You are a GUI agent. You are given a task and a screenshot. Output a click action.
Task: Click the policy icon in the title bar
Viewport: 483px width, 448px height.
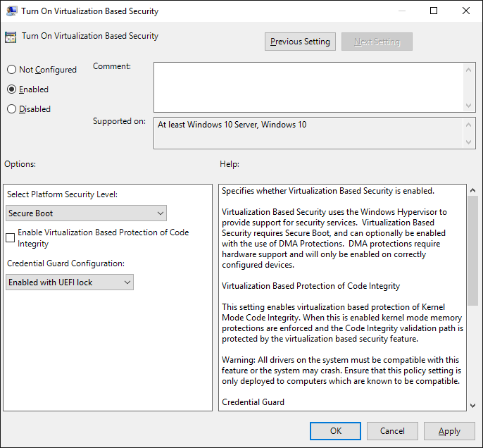click(12, 11)
